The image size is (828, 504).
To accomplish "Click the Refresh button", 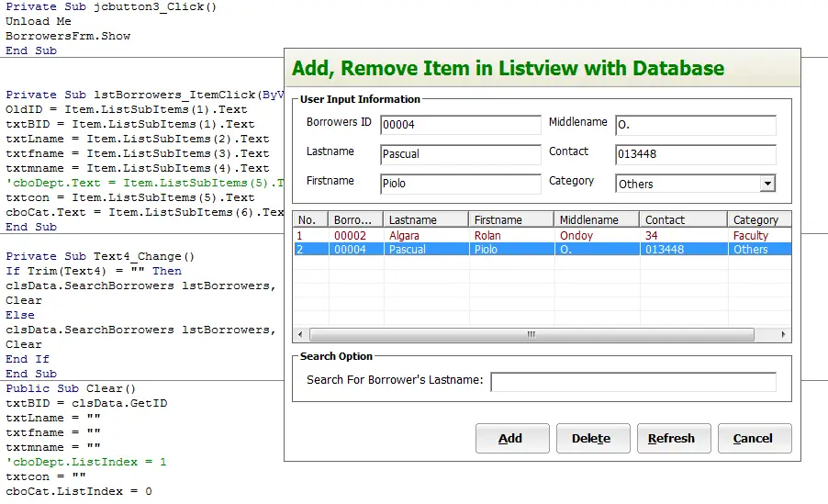I will pos(674,438).
